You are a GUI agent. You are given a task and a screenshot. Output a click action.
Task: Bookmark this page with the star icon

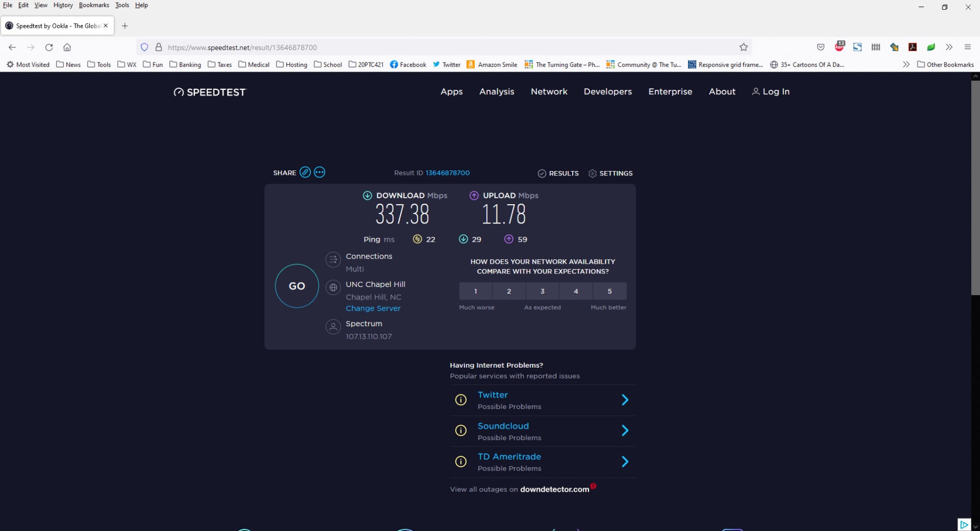coord(744,47)
